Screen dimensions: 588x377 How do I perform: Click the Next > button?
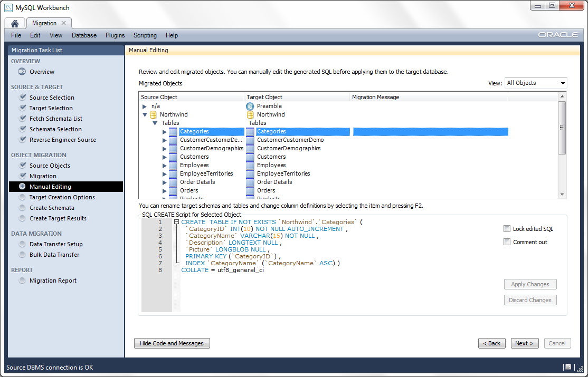click(524, 343)
